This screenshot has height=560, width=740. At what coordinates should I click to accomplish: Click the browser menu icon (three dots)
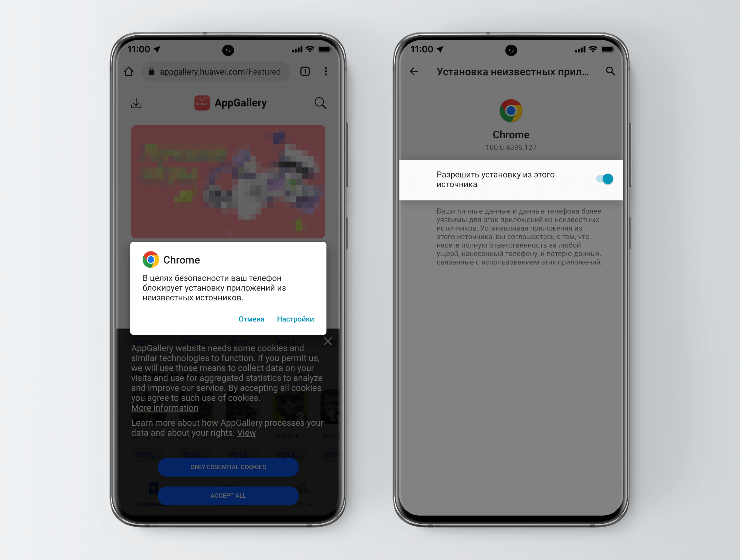(x=325, y=71)
